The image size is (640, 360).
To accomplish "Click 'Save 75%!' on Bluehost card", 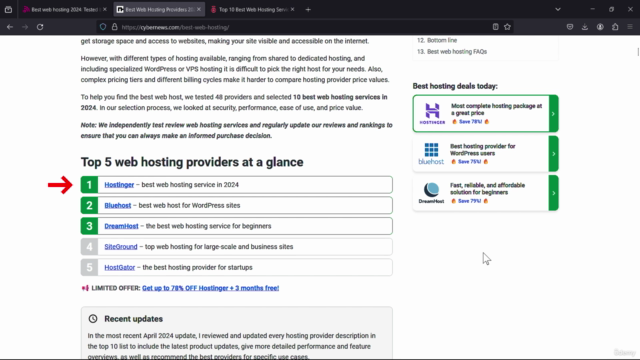I will point(469,162).
